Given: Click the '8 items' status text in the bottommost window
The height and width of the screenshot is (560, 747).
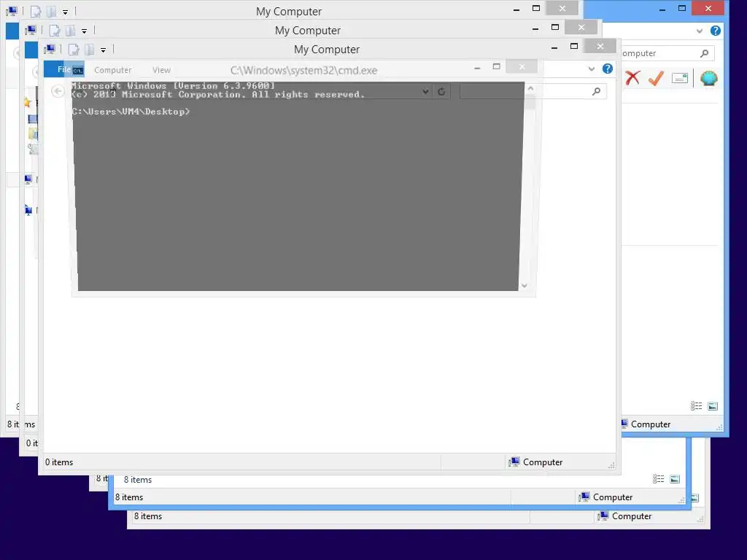Looking at the screenshot, I should tap(147, 516).
